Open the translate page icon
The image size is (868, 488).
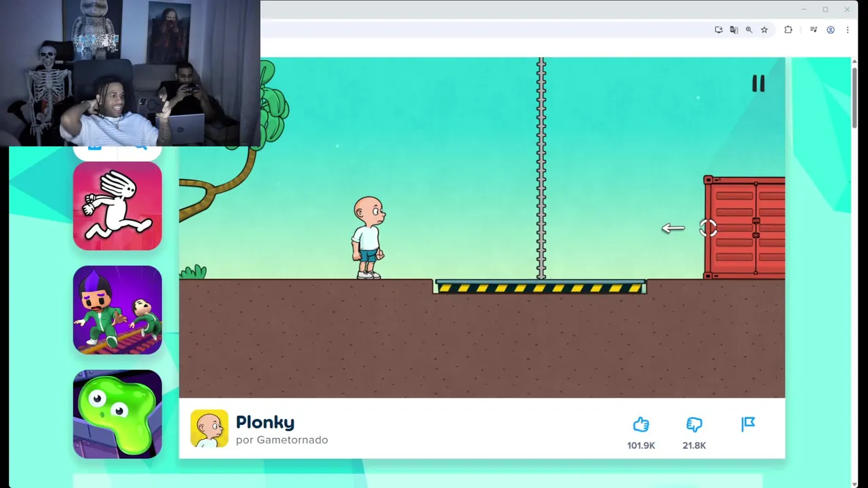[x=734, y=30]
